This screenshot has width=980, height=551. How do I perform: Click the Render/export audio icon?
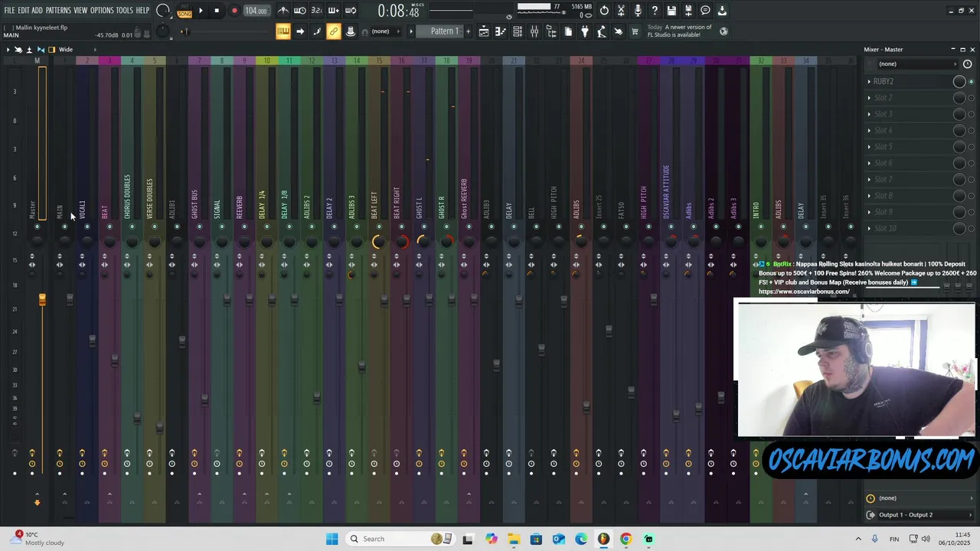[x=688, y=11]
